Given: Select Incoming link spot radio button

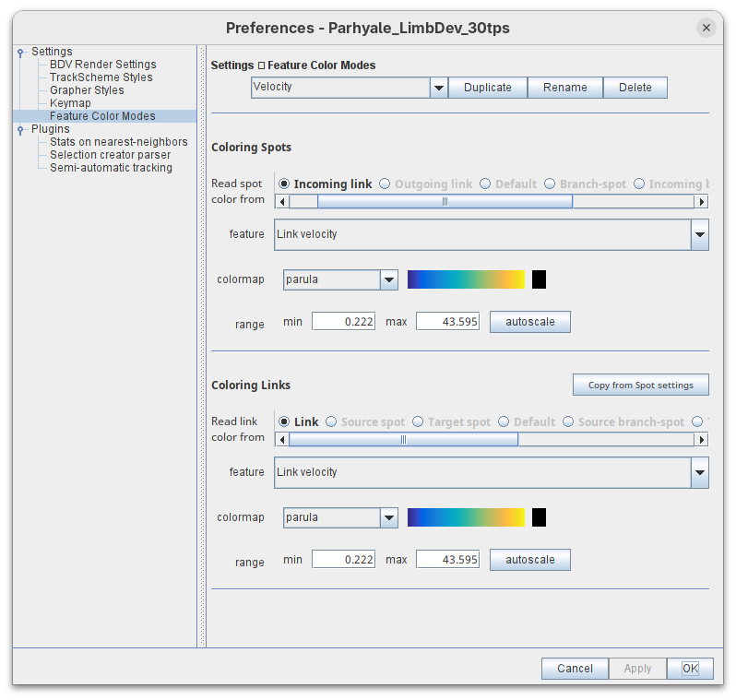Looking at the screenshot, I should click(x=285, y=184).
